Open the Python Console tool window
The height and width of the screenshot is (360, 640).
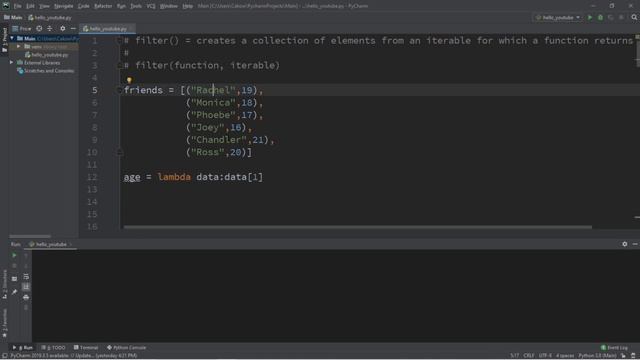tap(127, 347)
